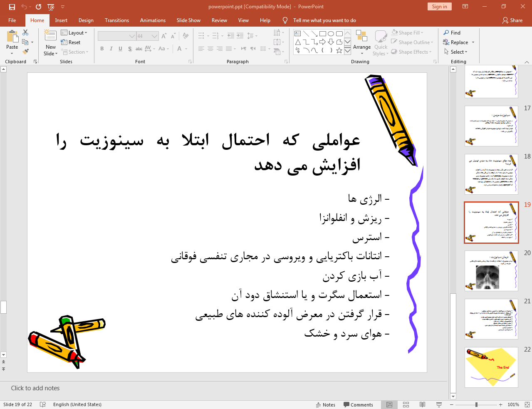This screenshot has width=532, height=409.
Task: Toggle the Notes pane
Action: click(326, 404)
